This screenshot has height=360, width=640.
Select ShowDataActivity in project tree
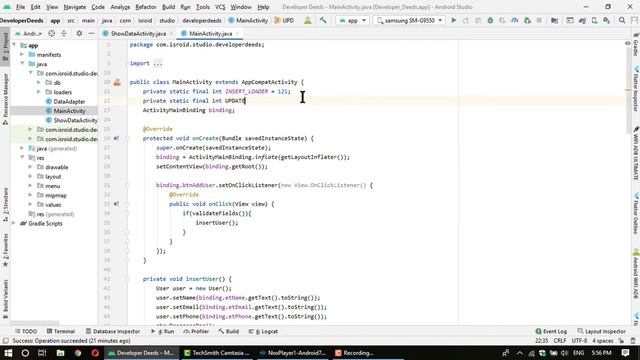pos(72,120)
